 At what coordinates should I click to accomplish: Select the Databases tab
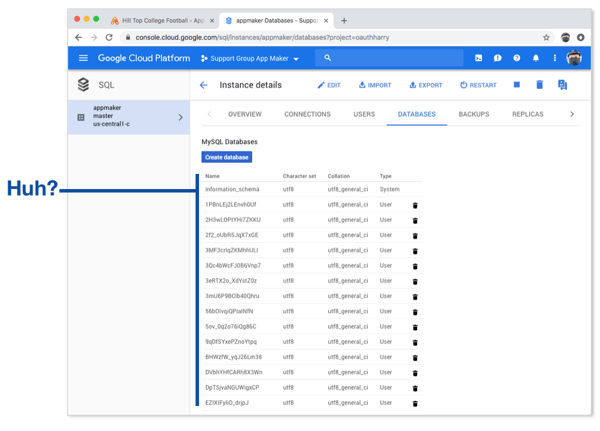coord(417,114)
